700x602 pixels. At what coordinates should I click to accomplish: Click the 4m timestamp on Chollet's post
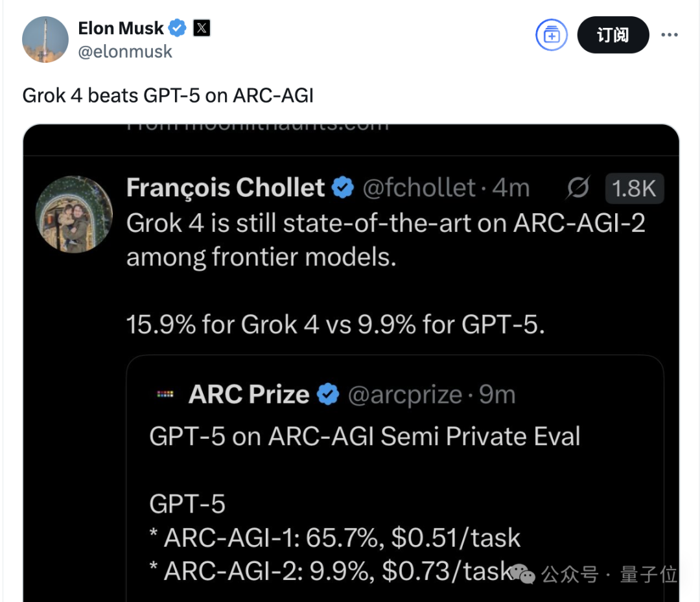[511, 188]
